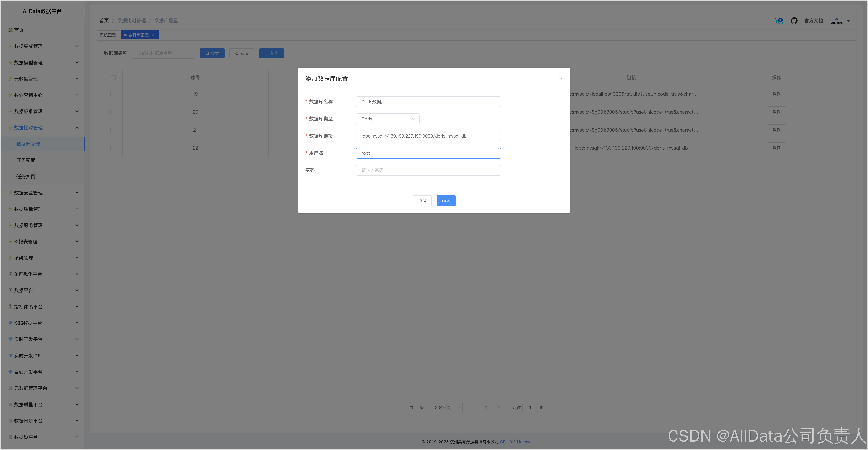This screenshot has width=868, height=450.
Task: Close the 数据库配置 tab with x
Action: click(153, 35)
